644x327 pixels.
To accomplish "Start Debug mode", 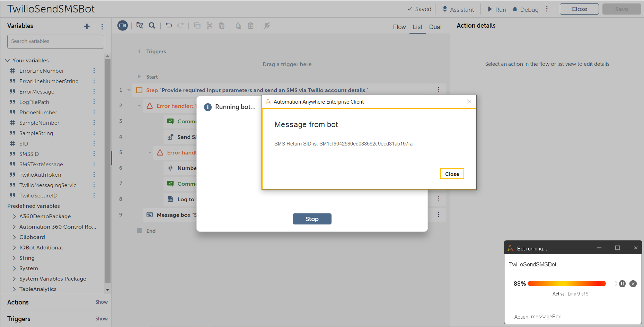I will tap(525, 9).
